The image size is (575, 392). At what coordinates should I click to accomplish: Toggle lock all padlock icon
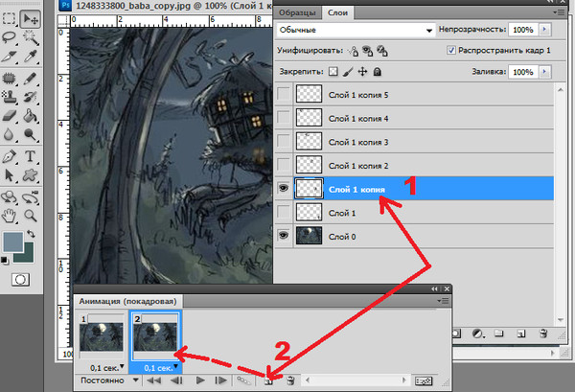click(377, 72)
